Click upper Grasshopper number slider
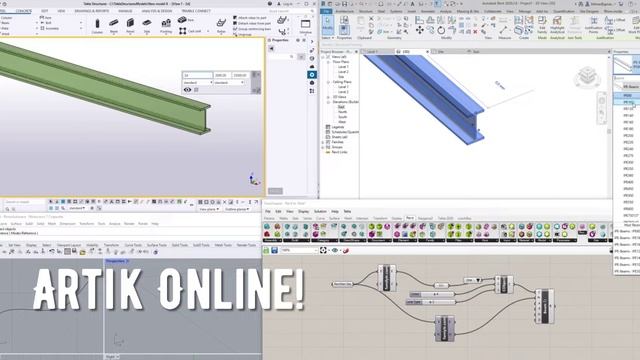The height and width of the screenshot is (360, 640). coord(432,294)
